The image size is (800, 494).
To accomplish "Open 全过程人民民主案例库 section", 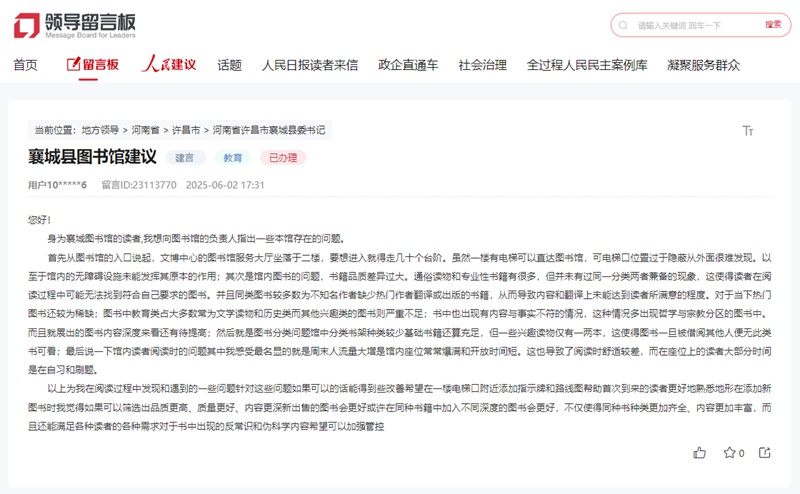I will (x=587, y=66).
